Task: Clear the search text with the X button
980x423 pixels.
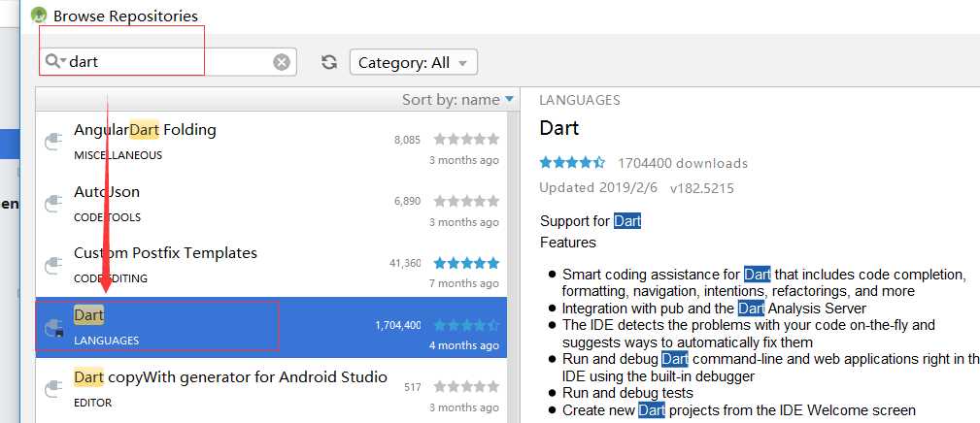Action: tap(282, 62)
